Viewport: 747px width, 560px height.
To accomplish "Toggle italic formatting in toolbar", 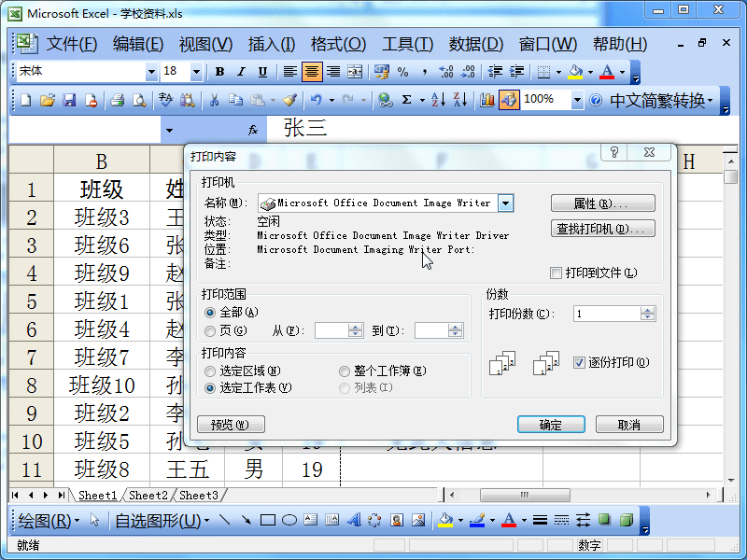I will coord(241,72).
